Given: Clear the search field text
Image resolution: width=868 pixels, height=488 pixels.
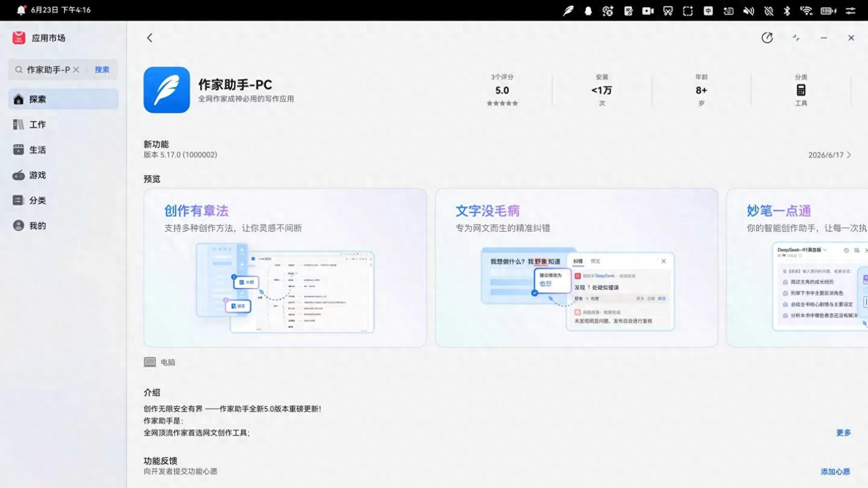Looking at the screenshot, I should click(x=76, y=70).
